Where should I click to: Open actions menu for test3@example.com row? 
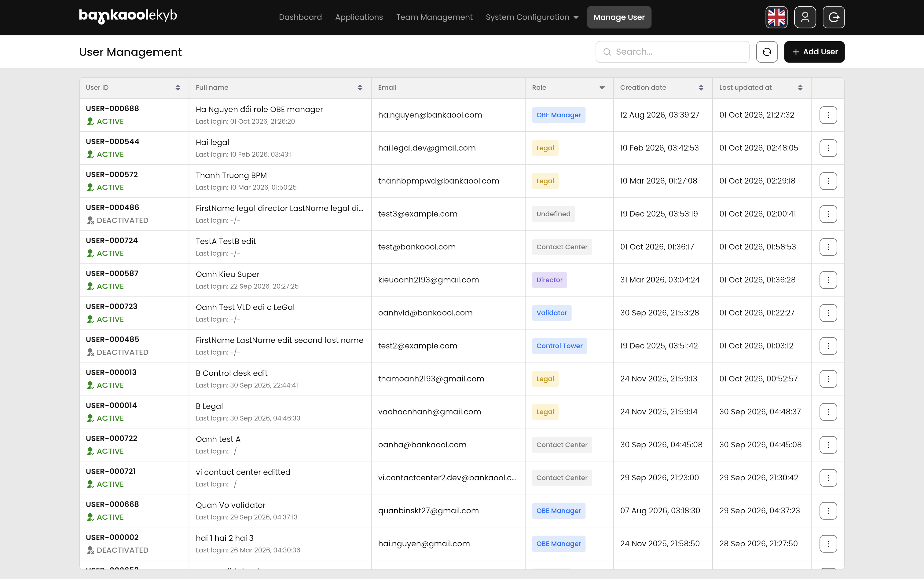coord(828,214)
